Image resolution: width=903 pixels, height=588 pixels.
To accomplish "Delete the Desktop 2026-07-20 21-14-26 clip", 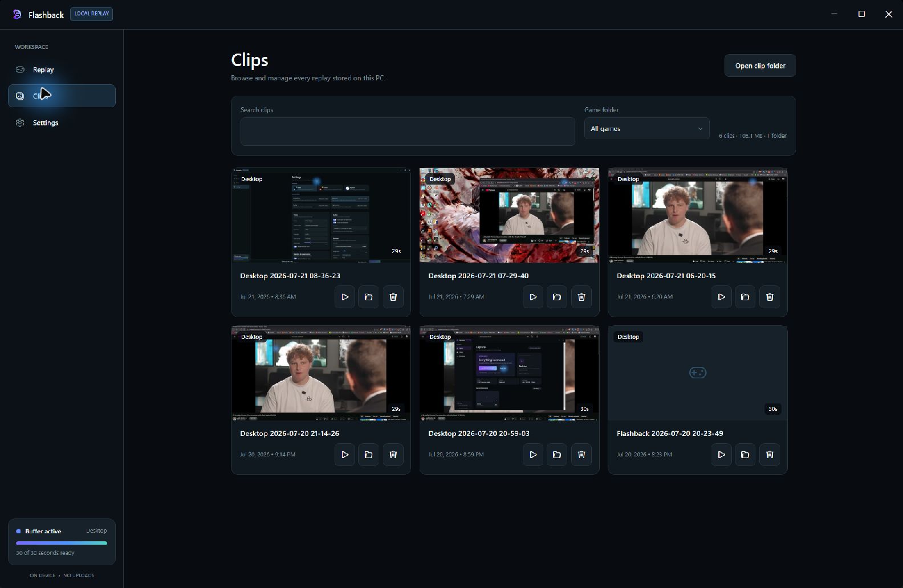I will (x=393, y=455).
